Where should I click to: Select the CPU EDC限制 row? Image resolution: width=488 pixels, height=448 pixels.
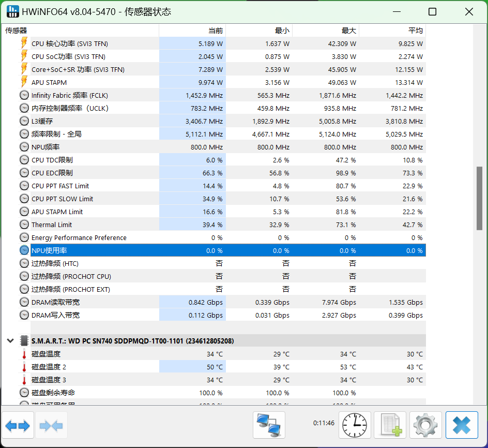pyautogui.click(x=228, y=173)
